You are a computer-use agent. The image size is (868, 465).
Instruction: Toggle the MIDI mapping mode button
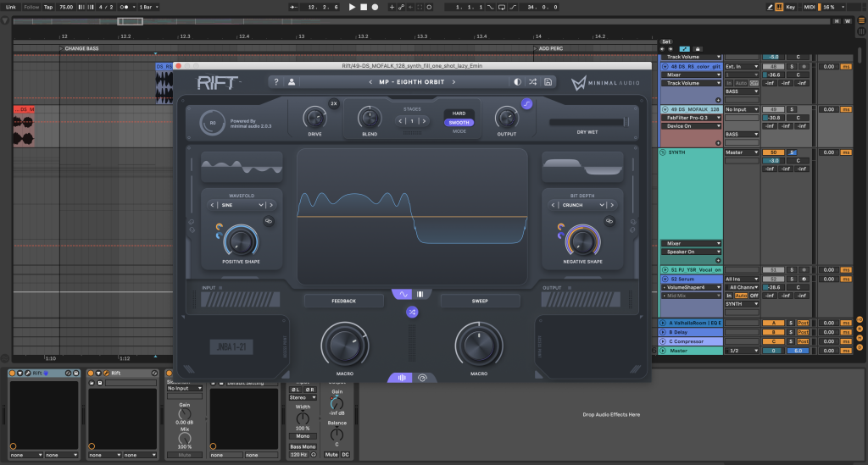pyautogui.click(x=810, y=7)
